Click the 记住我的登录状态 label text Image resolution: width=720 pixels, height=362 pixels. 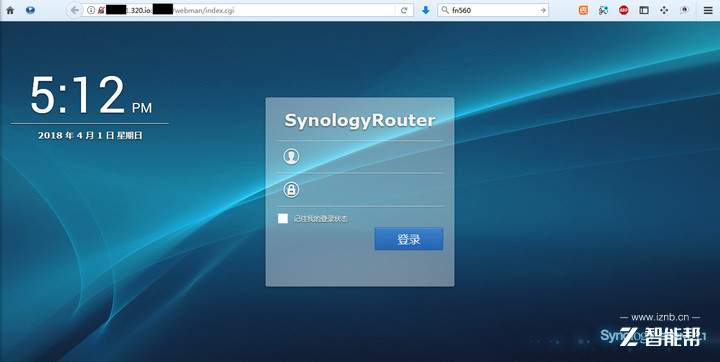tap(321, 219)
